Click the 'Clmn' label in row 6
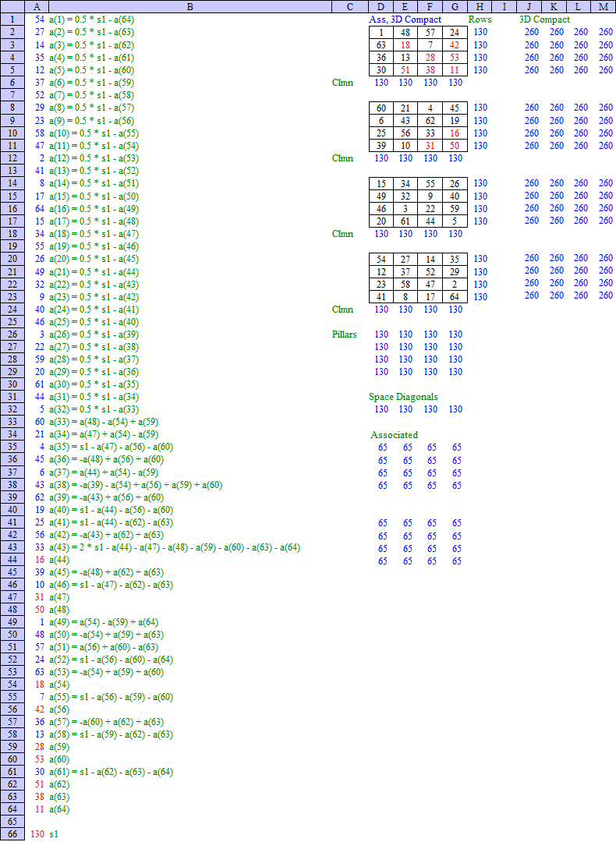Viewport: 616px width, 842px height. [x=342, y=83]
